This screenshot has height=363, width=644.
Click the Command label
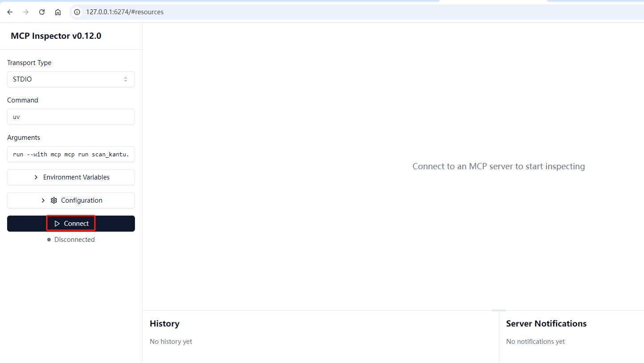tap(23, 100)
